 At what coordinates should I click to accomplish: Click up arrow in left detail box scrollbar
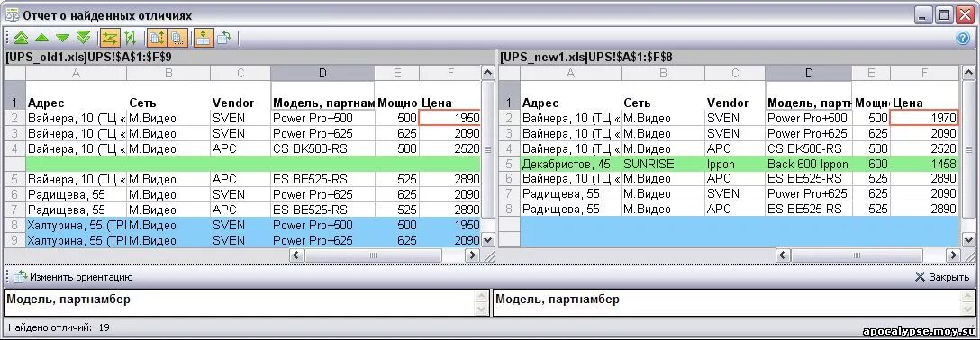481,296
